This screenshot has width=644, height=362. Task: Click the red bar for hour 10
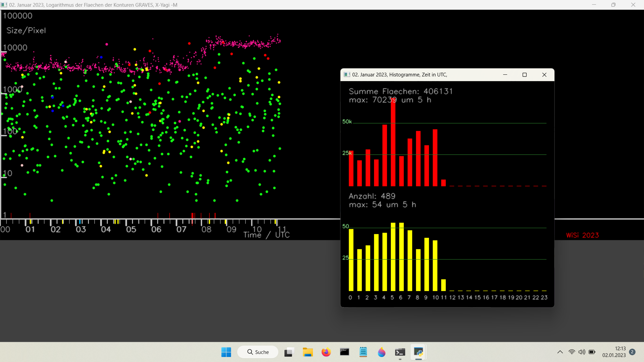pyautogui.click(x=435, y=158)
